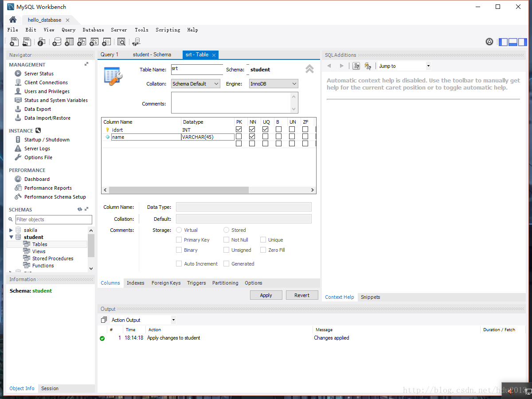
Task: Toggle the left sidebar panel visibility icon
Action: click(503, 42)
